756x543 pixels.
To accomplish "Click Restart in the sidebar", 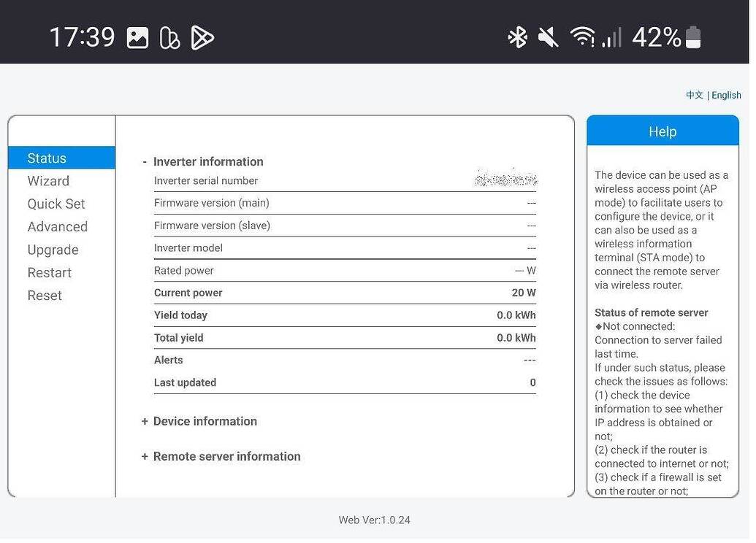I will tap(49, 273).
